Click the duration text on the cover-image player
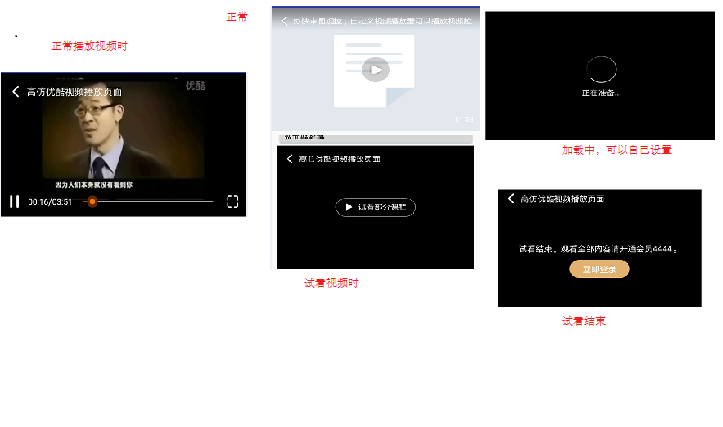 (465, 119)
